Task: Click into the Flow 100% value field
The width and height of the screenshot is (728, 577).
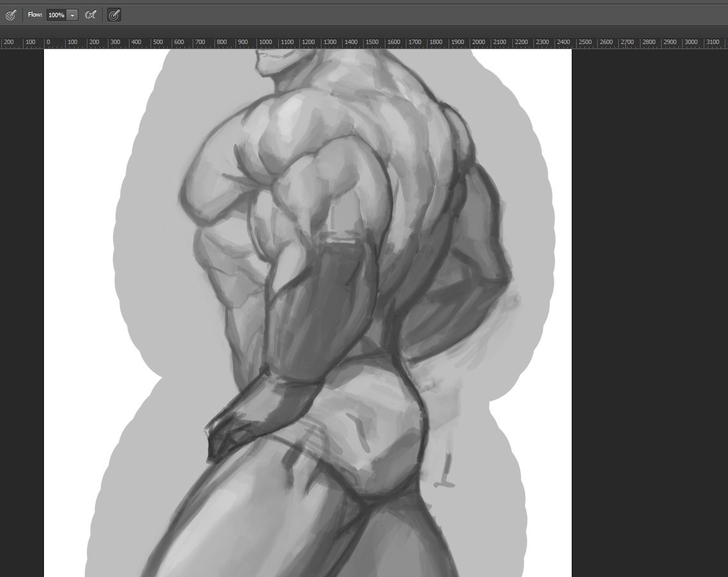Action: coord(57,15)
